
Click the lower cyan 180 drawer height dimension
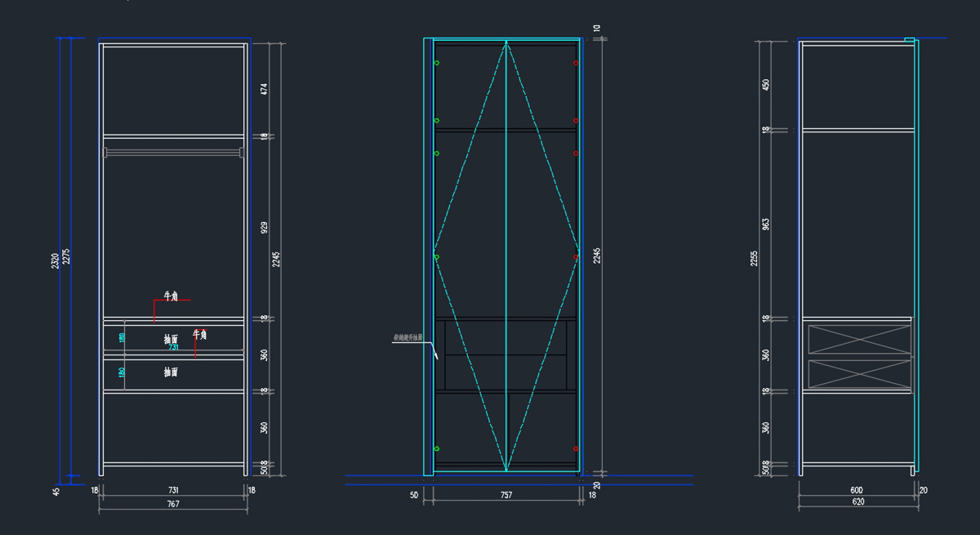(x=122, y=372)
